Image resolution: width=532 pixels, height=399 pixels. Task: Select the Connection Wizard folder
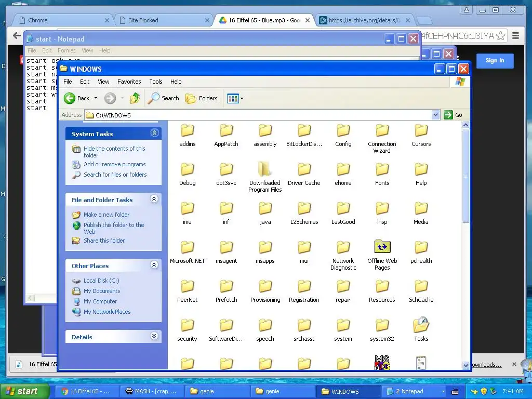[382, 130]
